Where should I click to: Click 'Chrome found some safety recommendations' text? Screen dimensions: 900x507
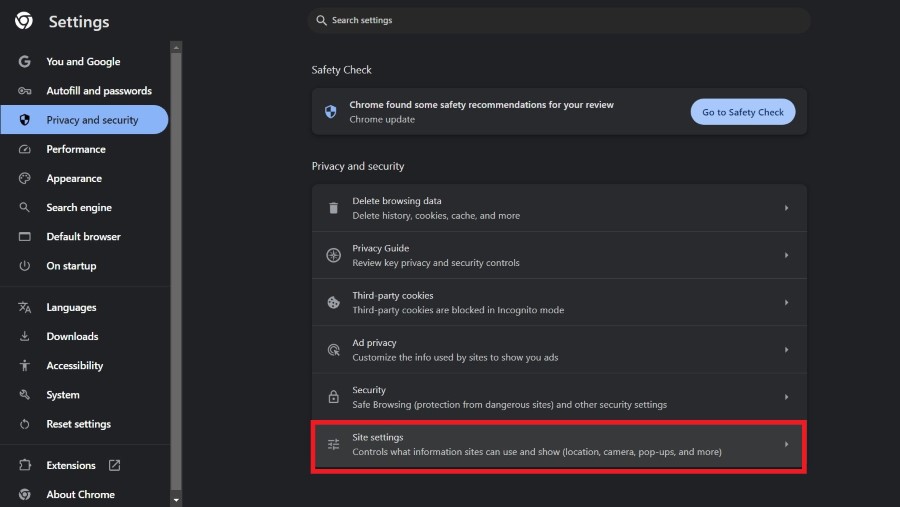pyautogui.click(x=482, y=105)
